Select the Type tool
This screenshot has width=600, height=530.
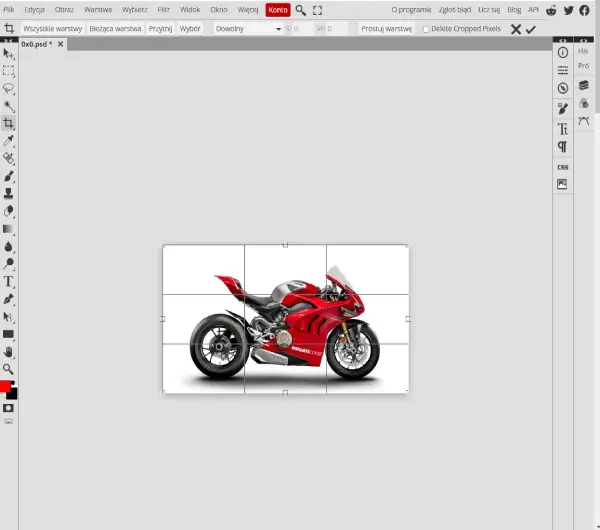click(x=8, y=282)
